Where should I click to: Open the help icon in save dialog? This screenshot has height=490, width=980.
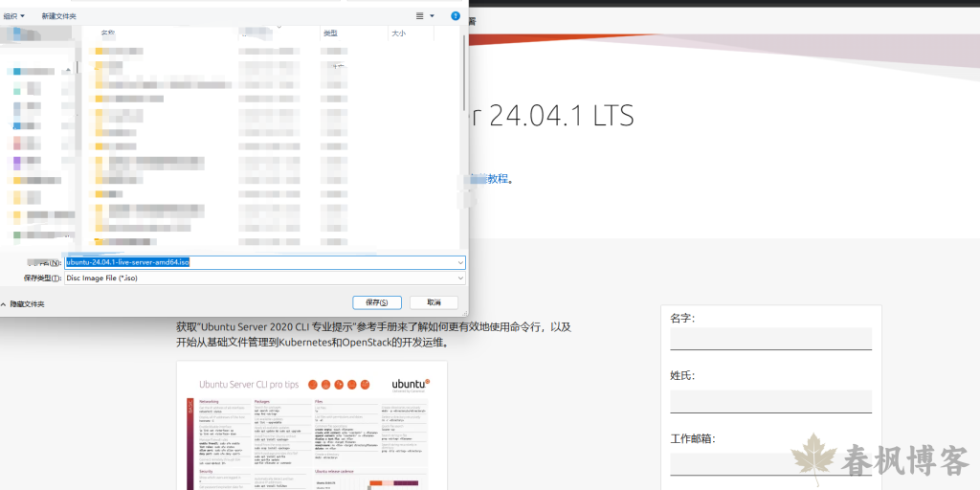[456, 15]
